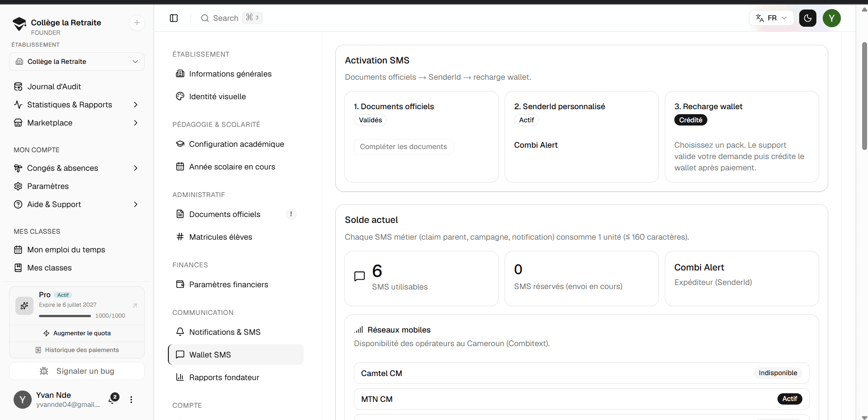Click the plus icon beside Collège la Retraite
868x420 pixels.
(137, 23)
